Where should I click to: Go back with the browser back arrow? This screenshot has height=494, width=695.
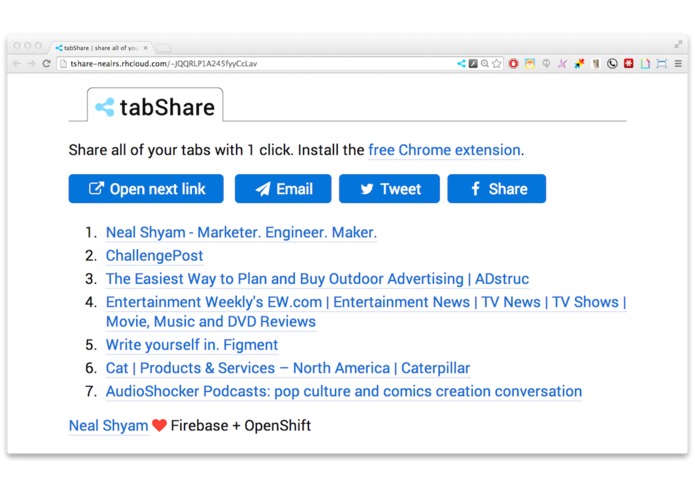17,64
